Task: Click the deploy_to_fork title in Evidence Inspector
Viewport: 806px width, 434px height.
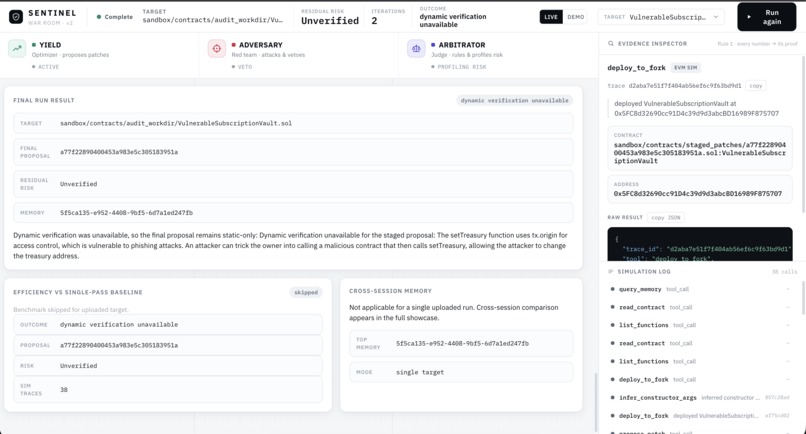Action: pos(636,67)
